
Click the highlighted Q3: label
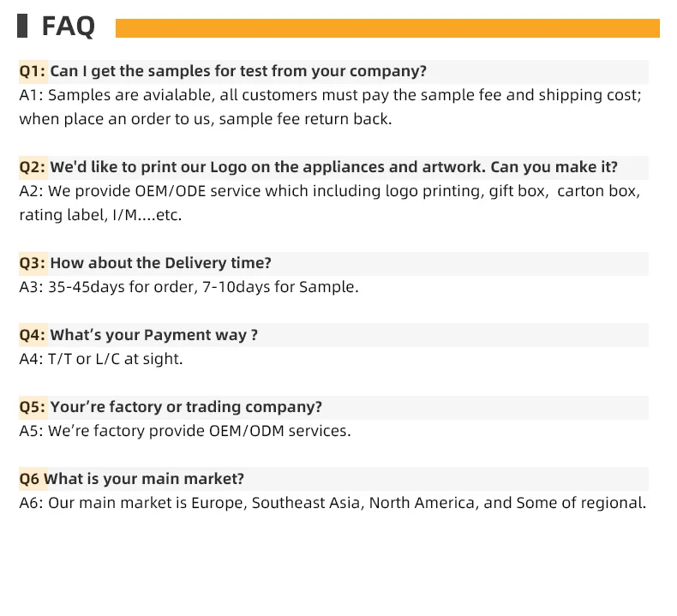pyautogui.click(x=33, y=263)
